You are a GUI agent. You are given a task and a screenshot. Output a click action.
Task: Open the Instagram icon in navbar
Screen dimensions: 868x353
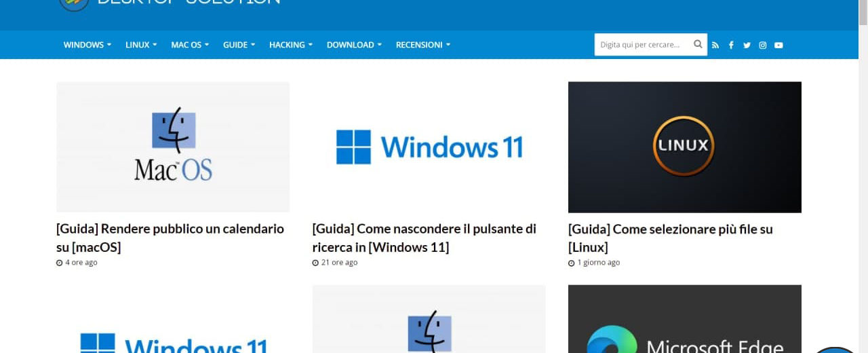[x=763, y=45]
